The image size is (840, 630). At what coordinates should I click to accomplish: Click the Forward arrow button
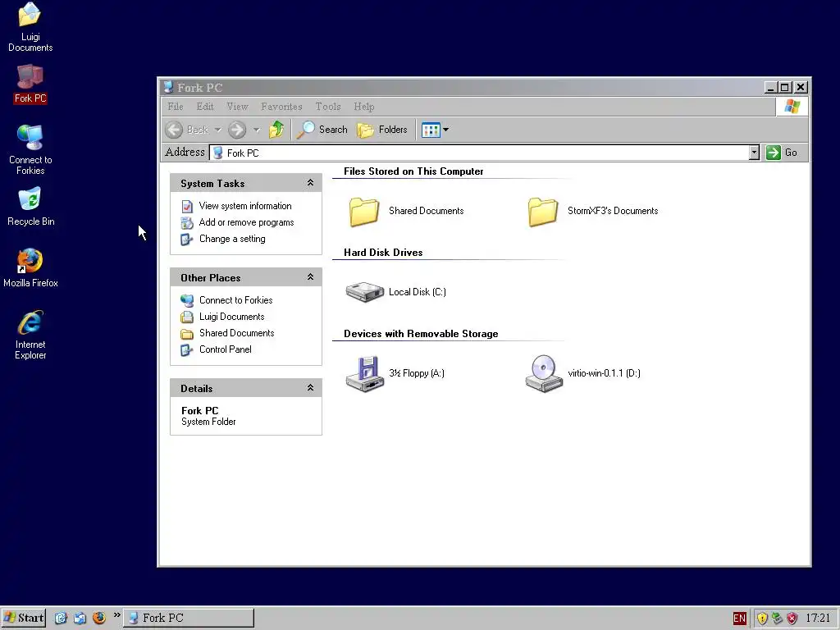pyautogui.click(x=237, y=130)
